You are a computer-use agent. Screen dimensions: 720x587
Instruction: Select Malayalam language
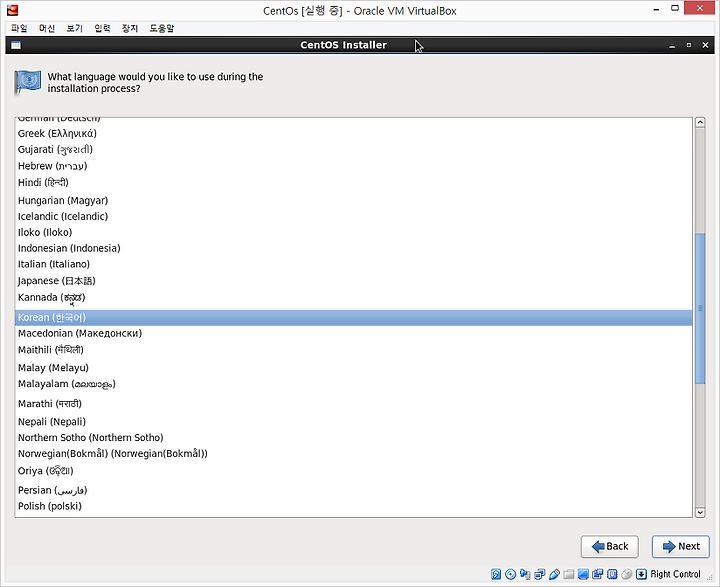(354, 384)
